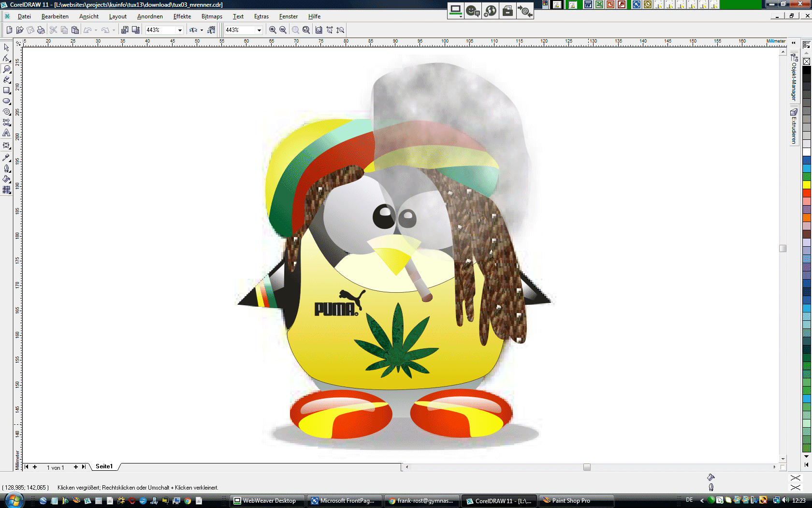Open the standard toolbar zoom level dropdown
Image resolution: width=812 pixels, height=508 pixels.
pos(180,30)
